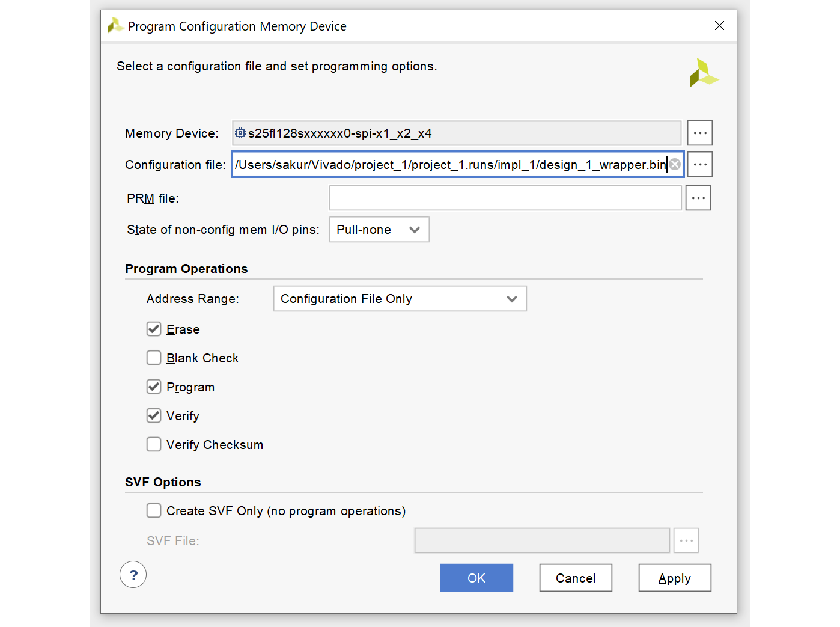Clear the configuration file path field
Viewport: 840px width, 627px height.
(675, 164)
